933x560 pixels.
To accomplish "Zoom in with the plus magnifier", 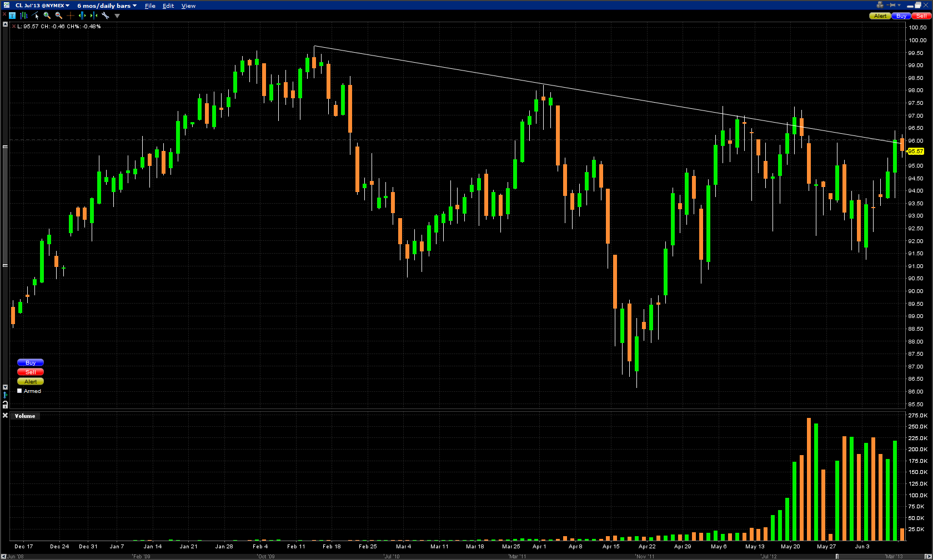I will 47,16.
